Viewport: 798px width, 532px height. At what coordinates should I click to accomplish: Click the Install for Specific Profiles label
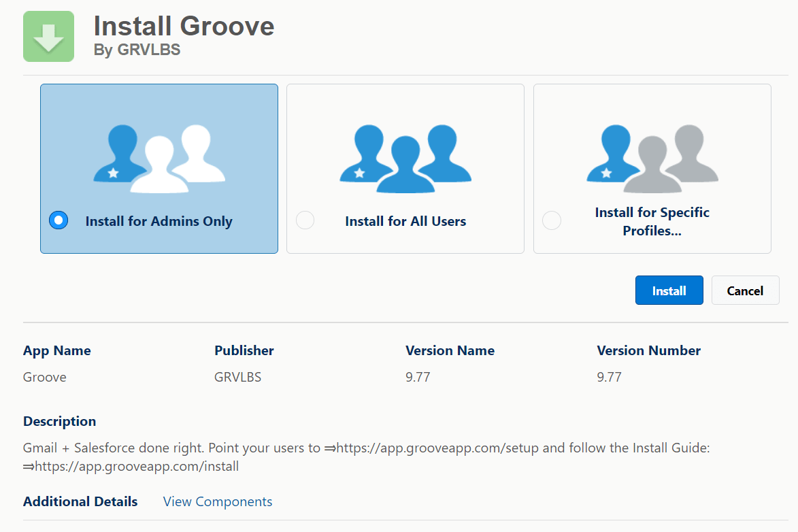pyautogui.click(x=652, y=222)
